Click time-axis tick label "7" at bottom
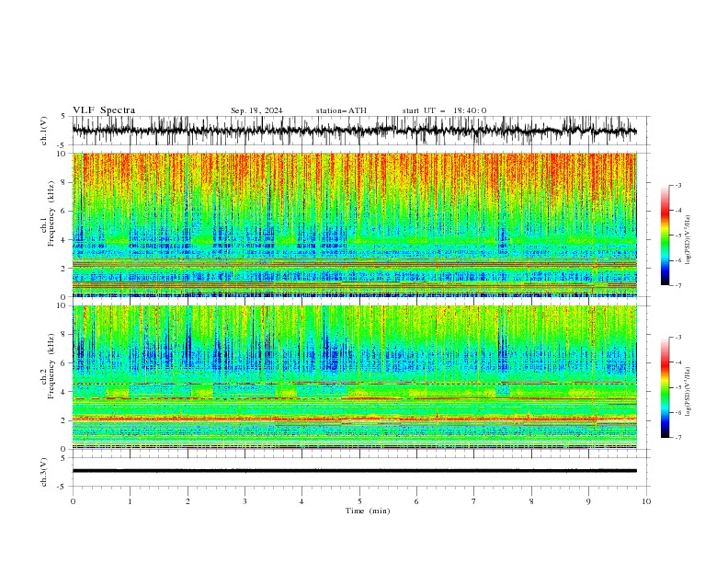The height and width of the screenshot is (563, 728). (474, 501)
